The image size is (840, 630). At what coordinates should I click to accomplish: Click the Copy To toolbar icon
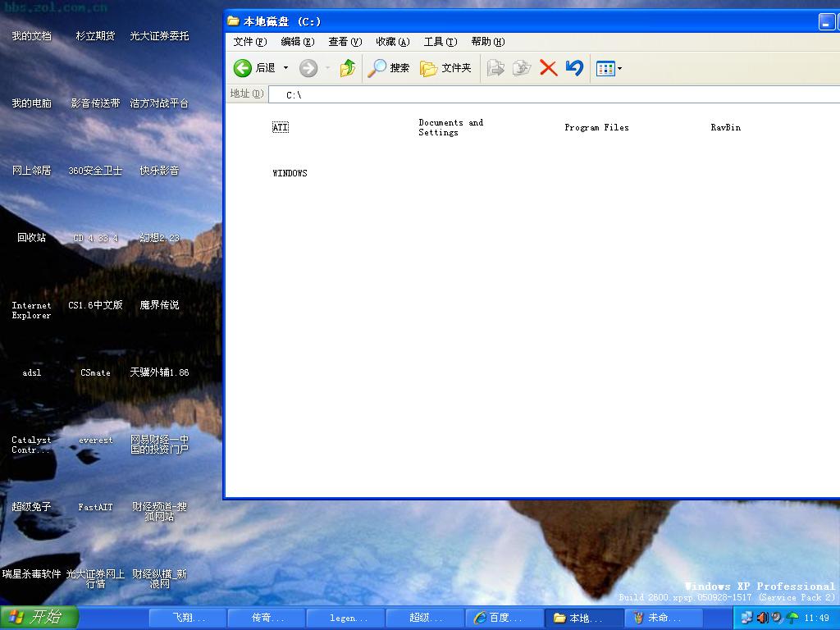click(x=521, y=68)
